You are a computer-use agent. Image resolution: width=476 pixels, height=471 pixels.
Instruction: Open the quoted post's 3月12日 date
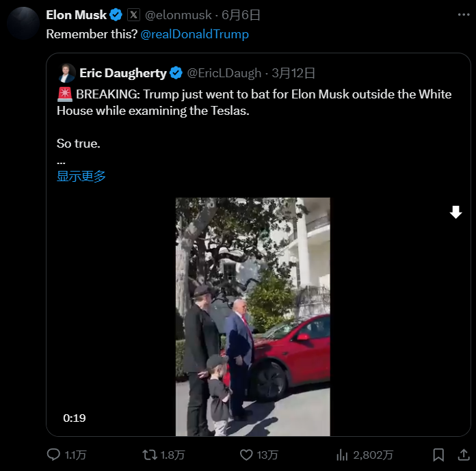tap(293, 72)
